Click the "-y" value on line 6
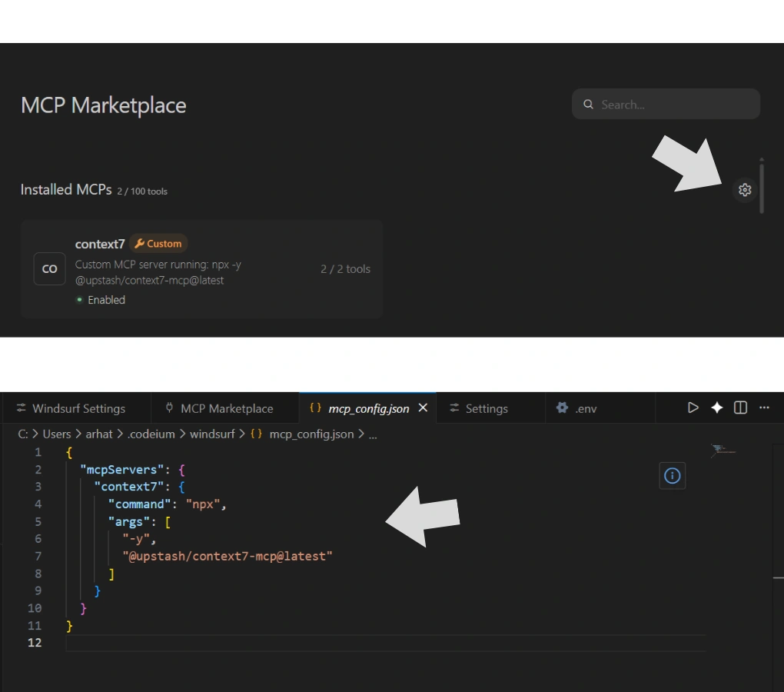The image size is (784, 692). (136, 538)
